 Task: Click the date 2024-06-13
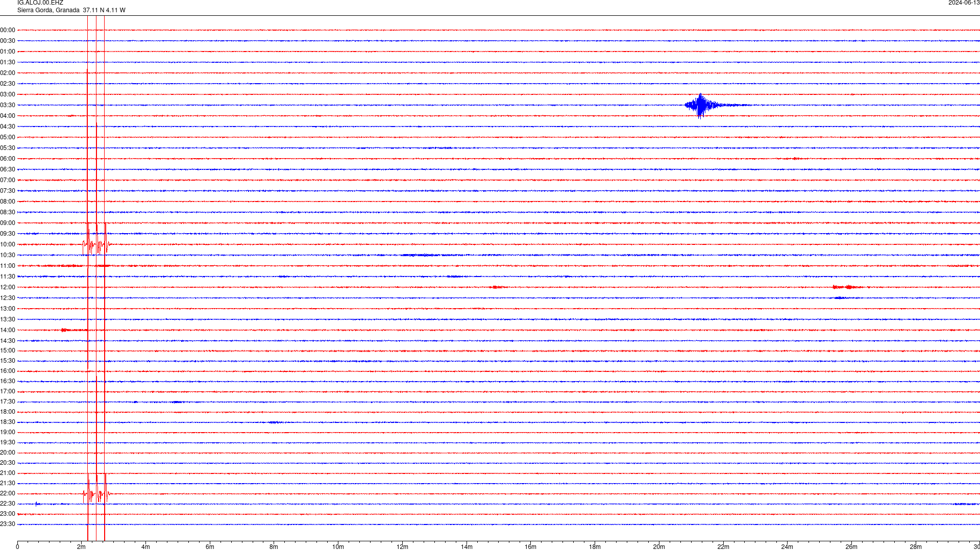[x=964, y=3]
